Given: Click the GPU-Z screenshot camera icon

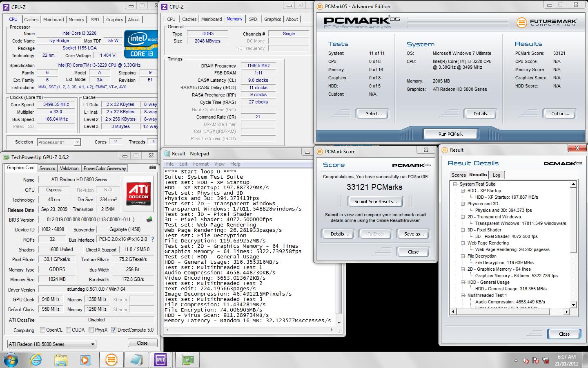Looking at the screenshot, I should click(x=152, y=168).
